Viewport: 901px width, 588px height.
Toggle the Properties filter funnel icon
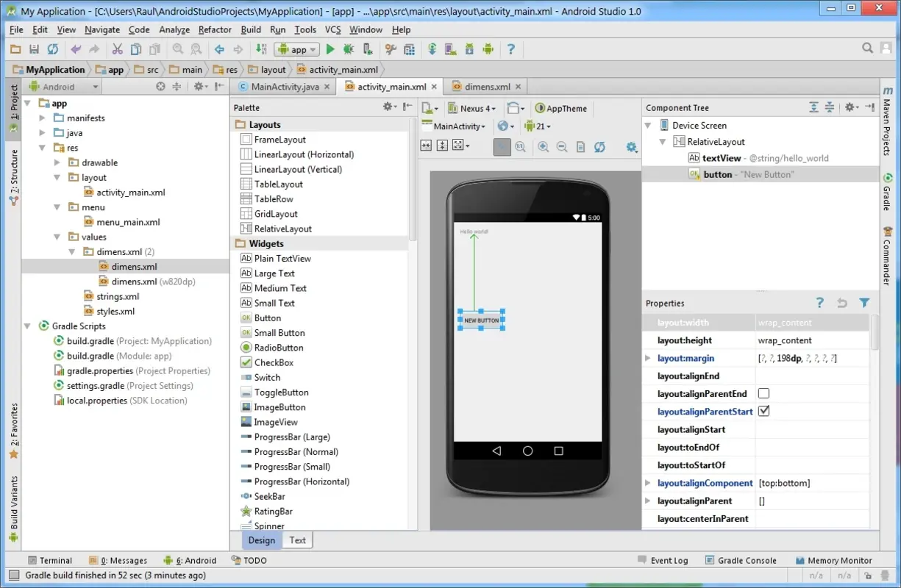coord(864,303)
